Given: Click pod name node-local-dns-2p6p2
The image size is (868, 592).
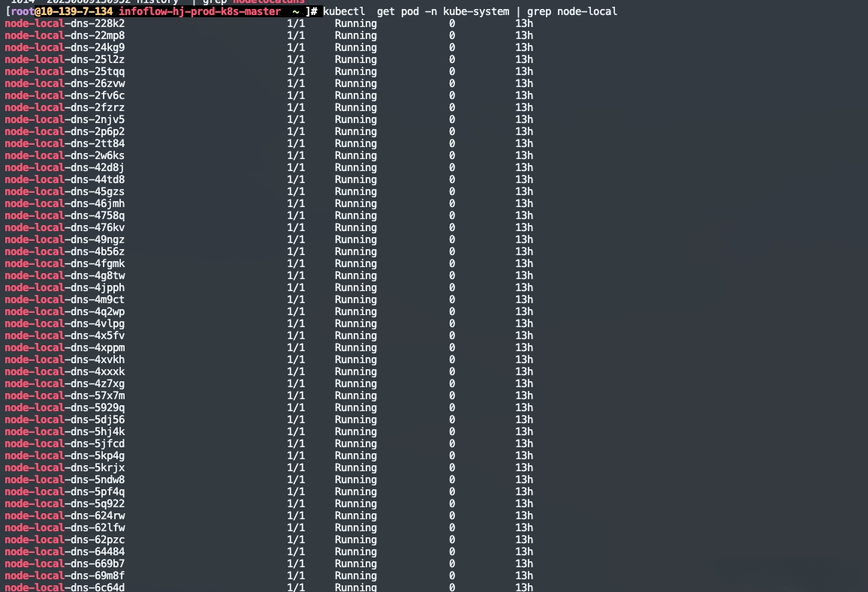Looking at the screenshot, I should [65, 131].
